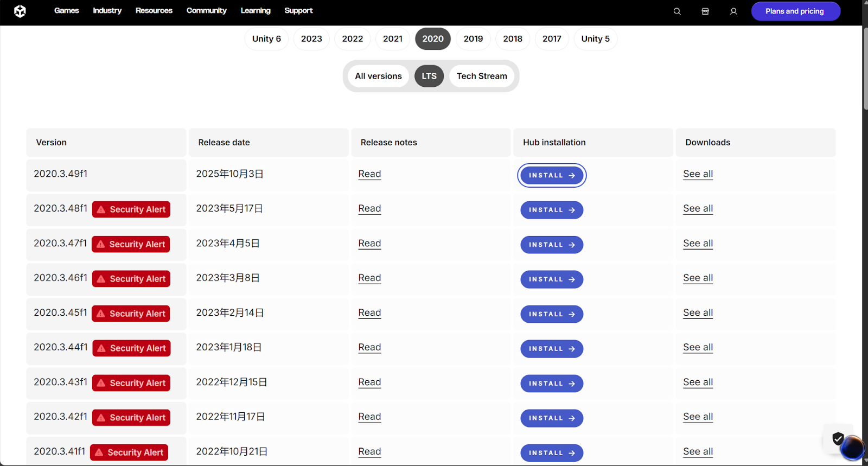Screen dimensions: 868x466
Task: Expand the Games navigation menu
Action: click(67, 11)
